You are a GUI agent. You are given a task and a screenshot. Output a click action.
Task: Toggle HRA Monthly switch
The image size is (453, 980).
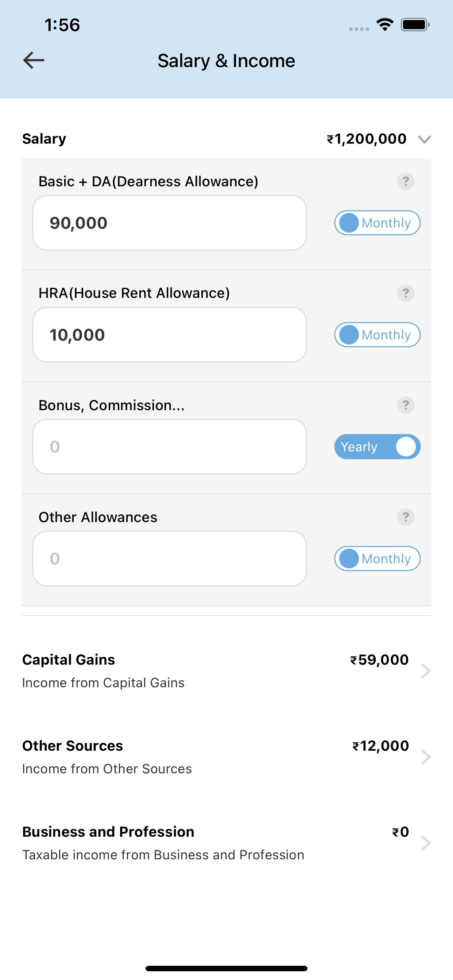click(377, 335)
